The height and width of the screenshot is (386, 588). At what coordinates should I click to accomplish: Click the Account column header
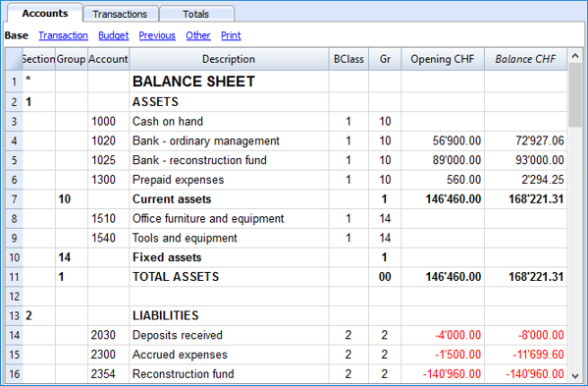click(x=108, y=59)
